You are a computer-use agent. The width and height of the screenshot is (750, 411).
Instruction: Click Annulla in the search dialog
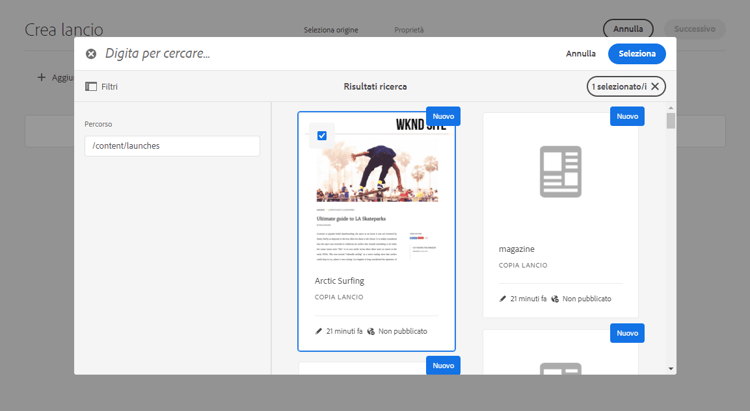(x=581, y=54)
